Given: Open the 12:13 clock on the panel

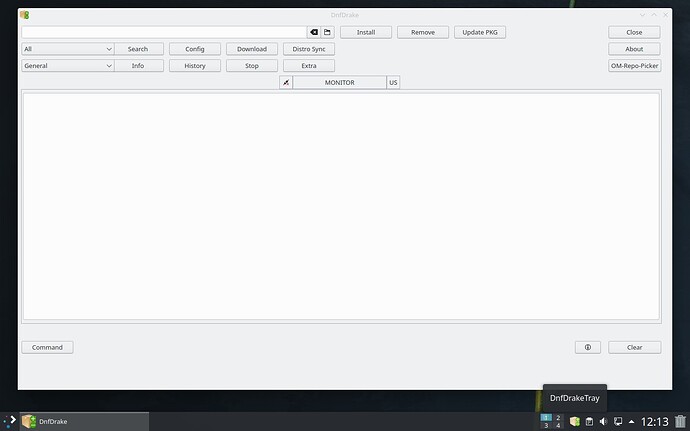Looking at the screenshot, I should 654,422.
